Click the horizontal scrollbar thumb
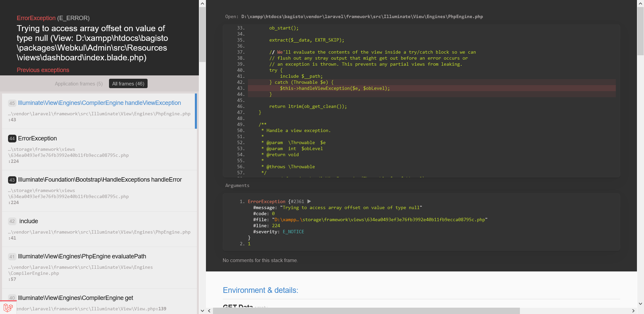Screen dimensions: 644x314 [366, 311]
